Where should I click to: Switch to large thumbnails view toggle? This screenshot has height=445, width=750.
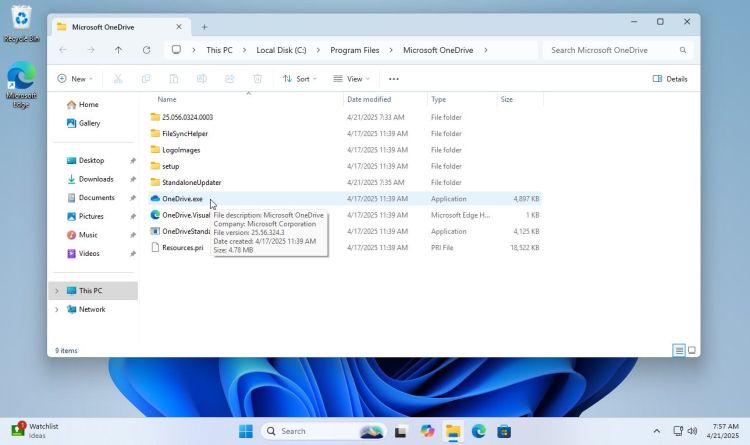[x=692, y=350]
